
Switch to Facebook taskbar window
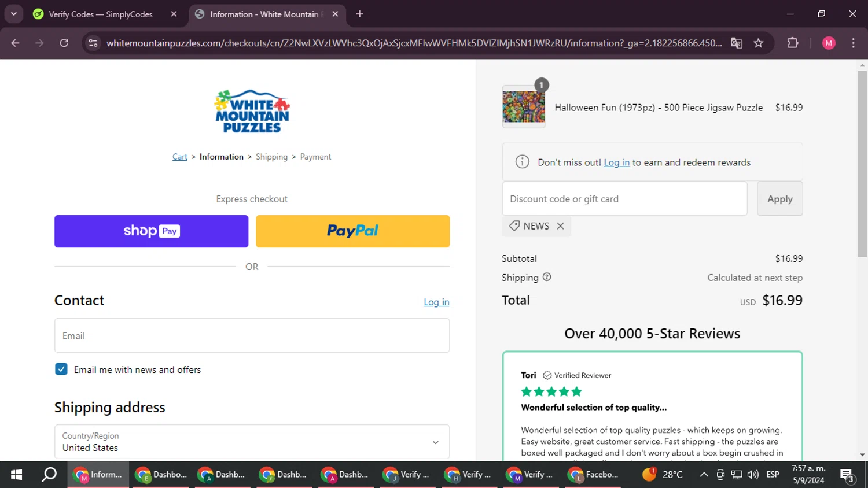[594, 475]
